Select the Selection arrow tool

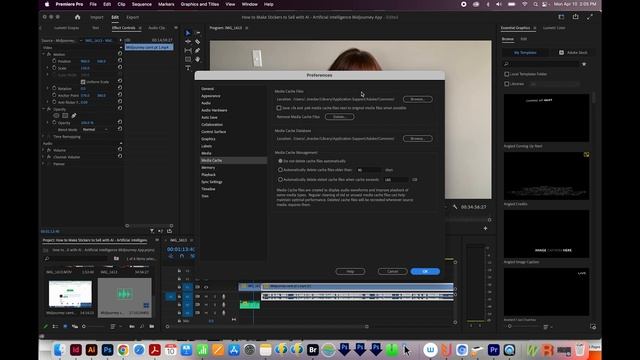pyautogui.click(x=188, y=33)
